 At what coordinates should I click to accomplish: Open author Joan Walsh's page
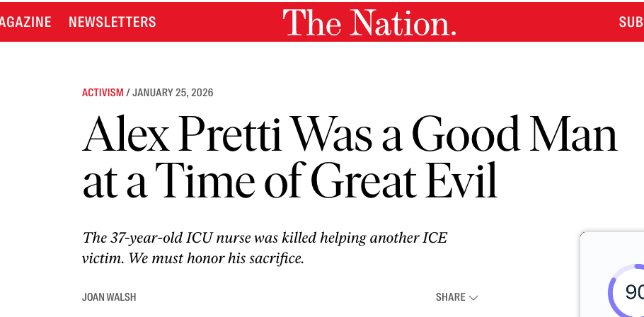click(109, 297)
